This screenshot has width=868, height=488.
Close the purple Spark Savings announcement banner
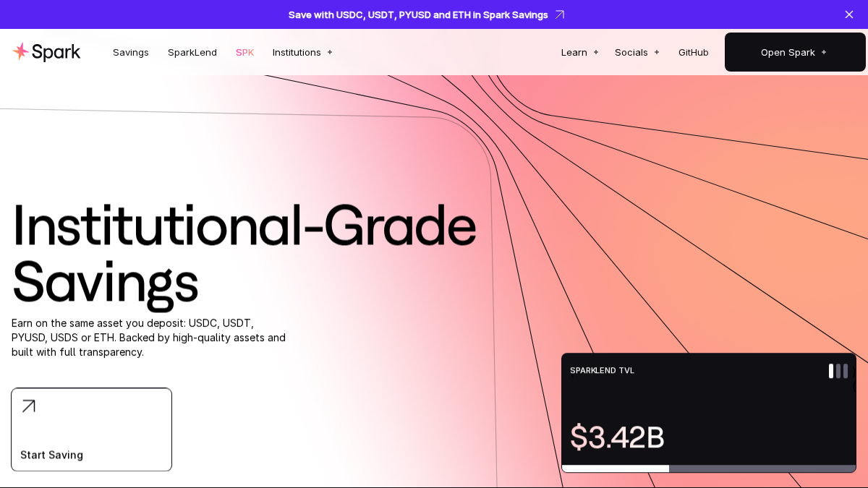coord(849,14)
